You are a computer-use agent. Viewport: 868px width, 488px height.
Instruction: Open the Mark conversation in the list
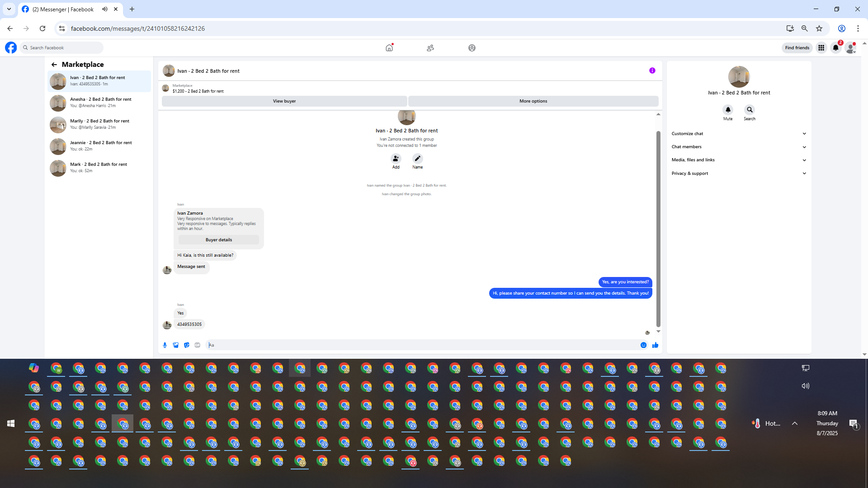pos(99,168)
